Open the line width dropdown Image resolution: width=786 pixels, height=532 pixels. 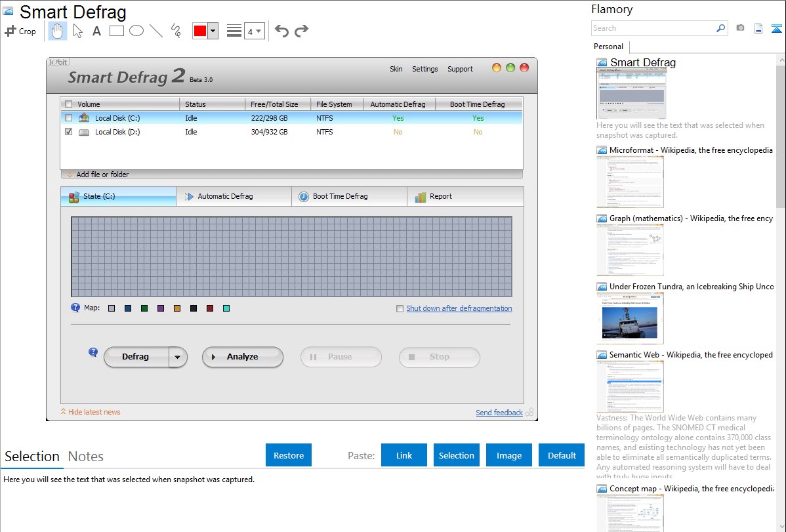[x=254, y=31]
